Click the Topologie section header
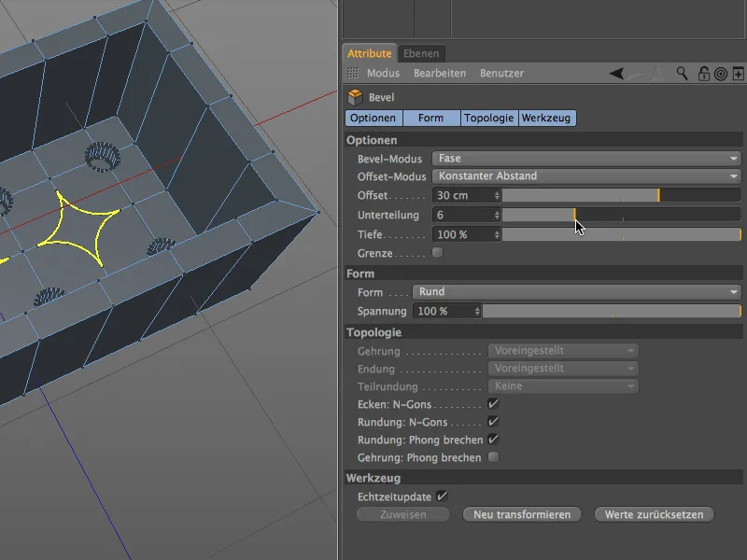747x560 pixels. coord(543,332)
